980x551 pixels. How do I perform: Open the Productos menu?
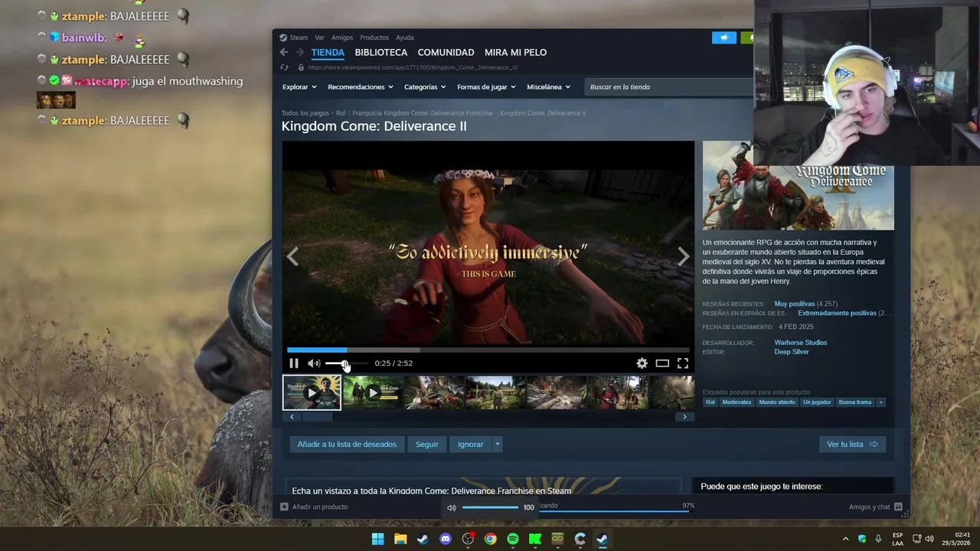point(374,37)
